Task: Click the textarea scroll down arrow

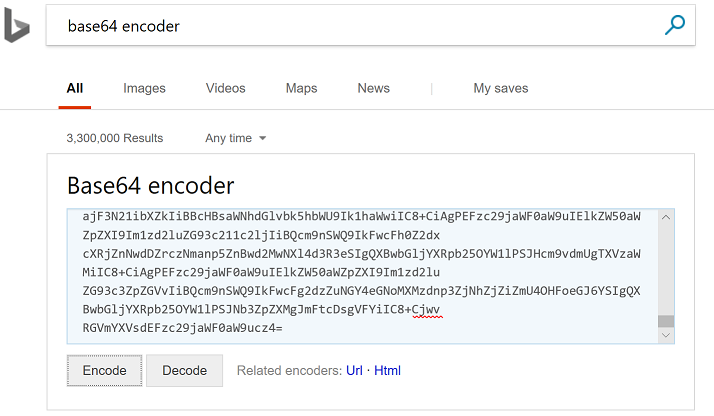Action: (666, 335)
